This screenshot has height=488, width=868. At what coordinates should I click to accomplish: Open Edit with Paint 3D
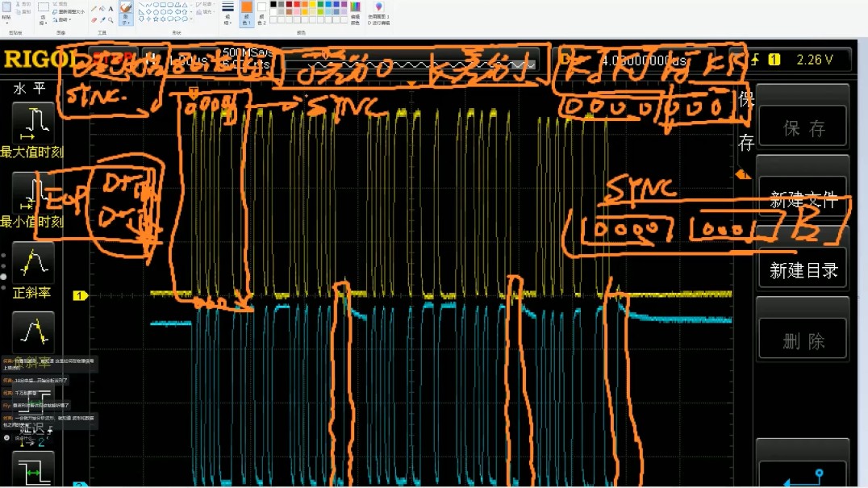coord(378,8)
